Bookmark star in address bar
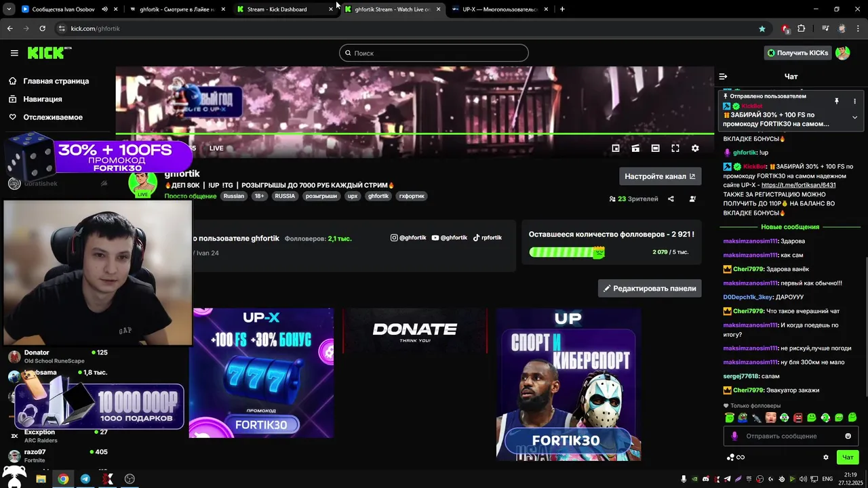The width and height of the screenshot is (868, 488). click(x=762, y=28)
